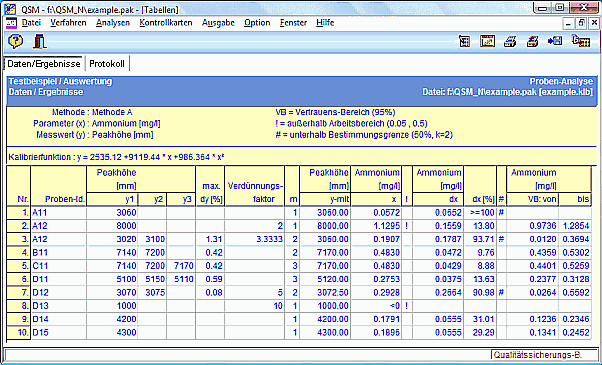602x365 pixels.
Task: Click dx value 0.1787
Action: [438, 239]
